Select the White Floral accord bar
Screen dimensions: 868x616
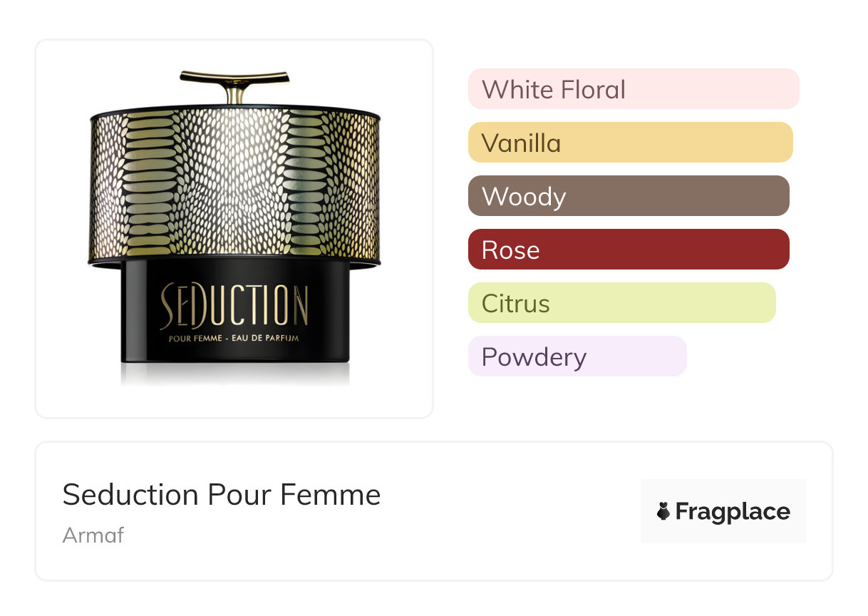coord(633,89)
